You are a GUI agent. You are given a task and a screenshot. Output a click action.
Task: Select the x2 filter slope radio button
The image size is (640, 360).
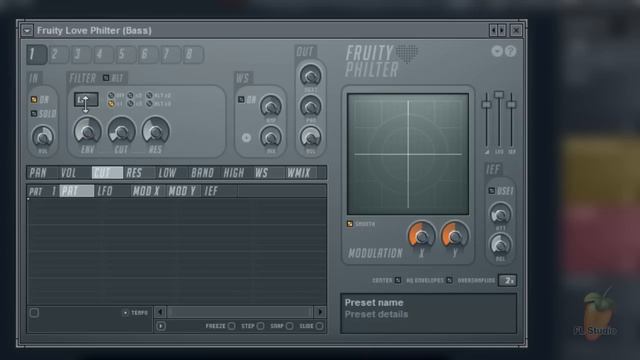(x=130, y=96)
